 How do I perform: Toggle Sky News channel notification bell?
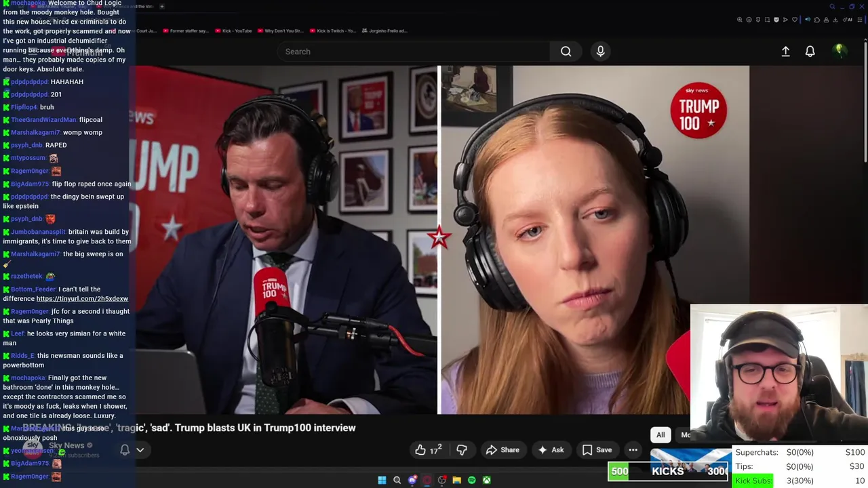(x=125, y=450)
